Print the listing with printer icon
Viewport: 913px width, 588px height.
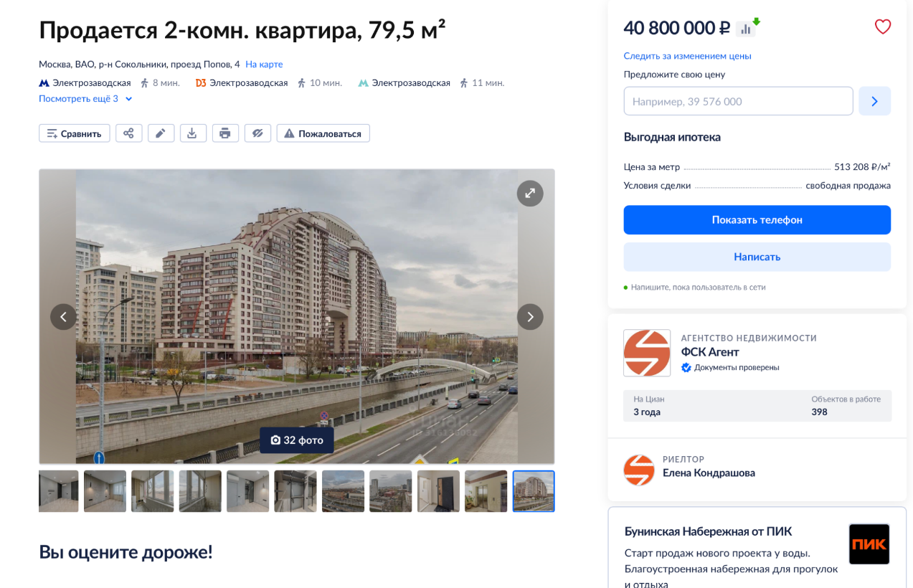coord(225,133)
